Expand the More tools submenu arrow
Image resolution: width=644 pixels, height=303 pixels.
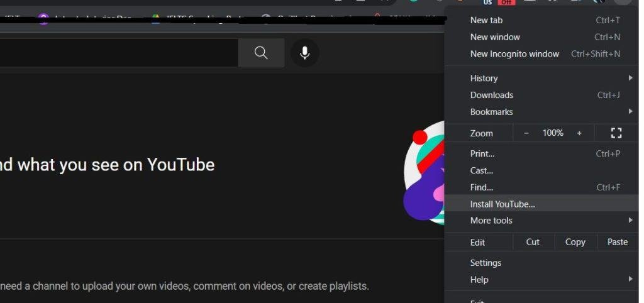[x=630, y=221]
